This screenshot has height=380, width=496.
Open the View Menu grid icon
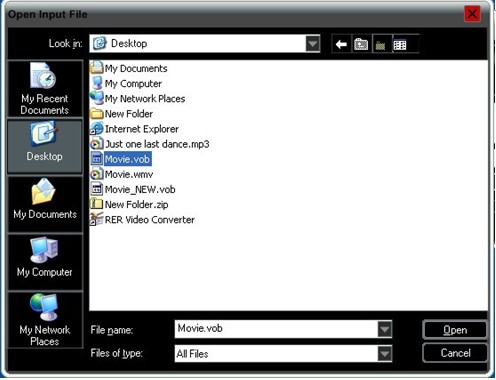click(x=400, y=44)
